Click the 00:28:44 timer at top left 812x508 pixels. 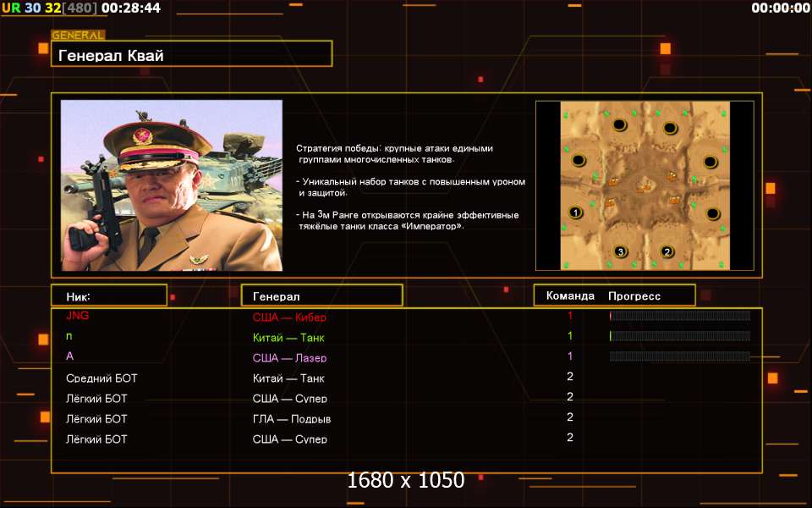(x=130, y=8)
